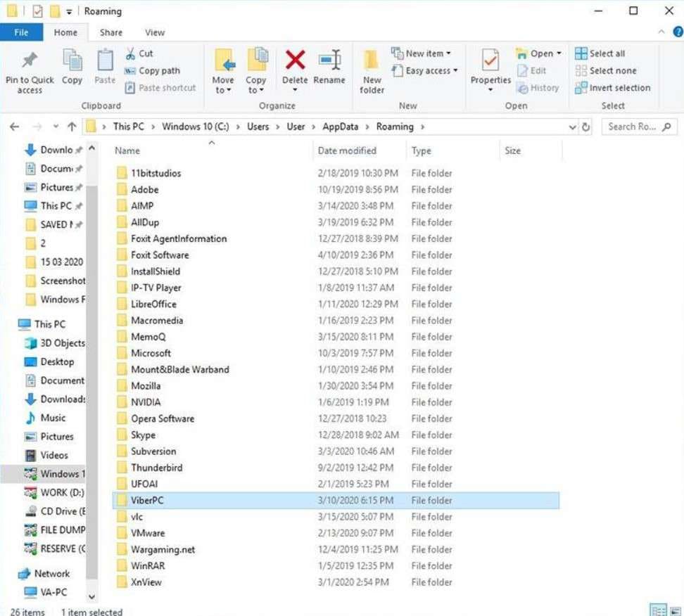Viewport: 684px width, 616px height.
Task: Select the LibreOffice folder
Action: pyautogui.click(x=336, y=304)
